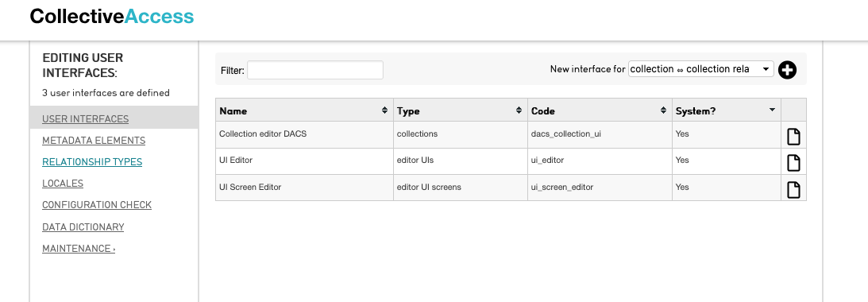Select the UI Screen Editor name cell
The image size is (868, 302).
304,188
